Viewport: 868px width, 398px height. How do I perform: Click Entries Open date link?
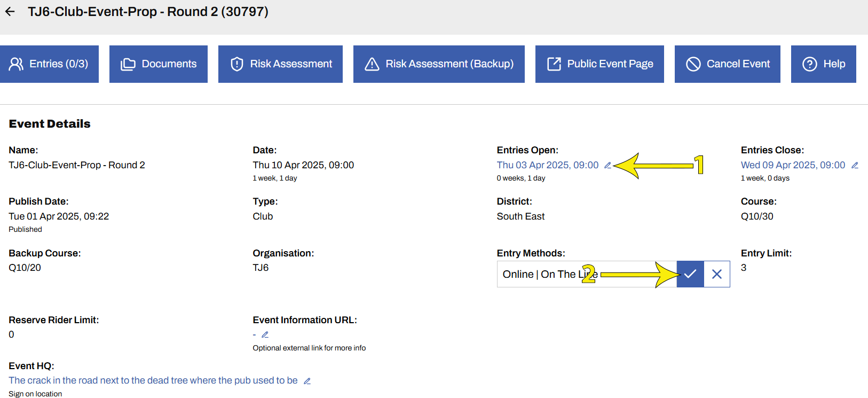(x=548, y=165)
